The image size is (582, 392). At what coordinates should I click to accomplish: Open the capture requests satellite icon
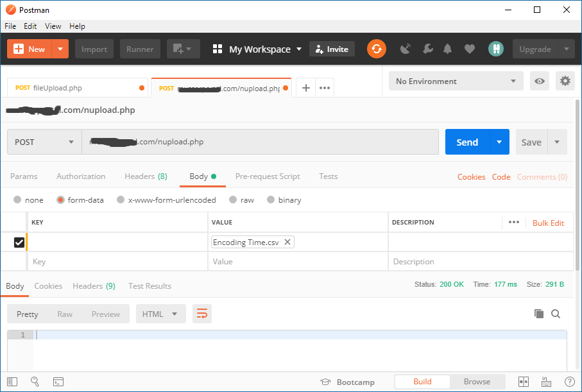(406, 49)
